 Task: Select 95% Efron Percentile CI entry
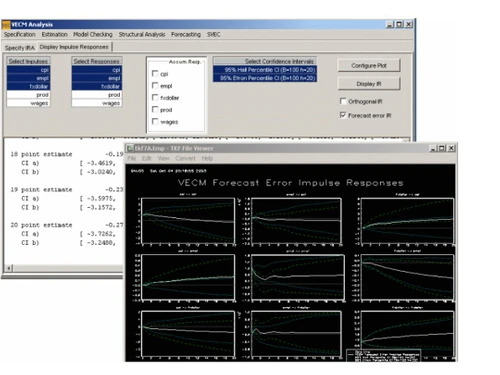click(265, 78)
